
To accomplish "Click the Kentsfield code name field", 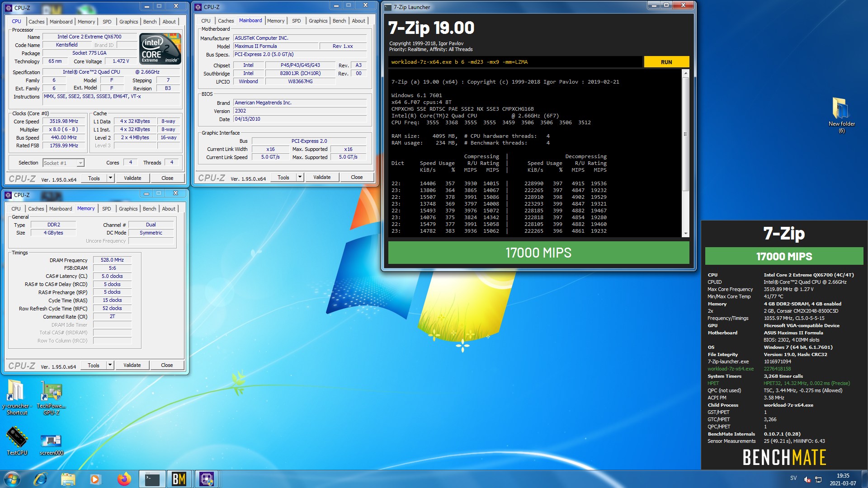I will 67,45.
